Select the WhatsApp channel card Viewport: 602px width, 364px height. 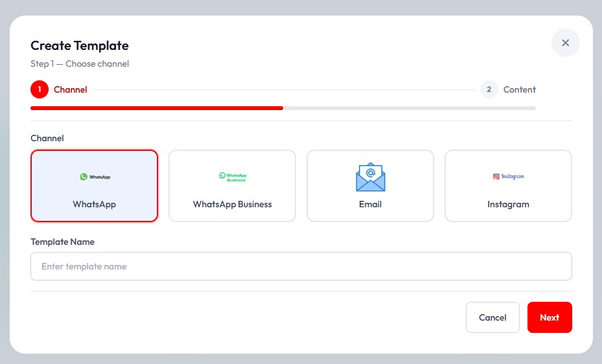click(94, 186)
